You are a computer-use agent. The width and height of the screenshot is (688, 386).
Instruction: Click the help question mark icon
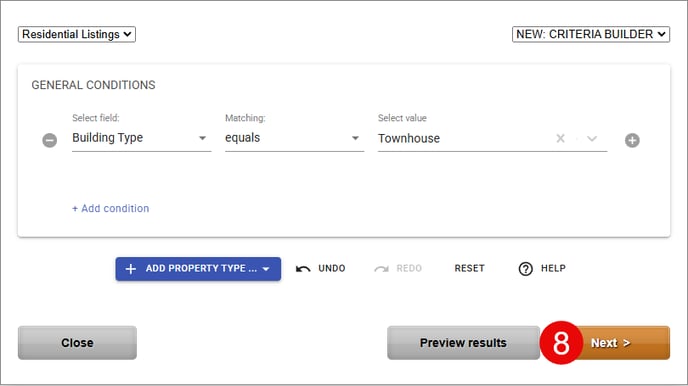[525, 268]
